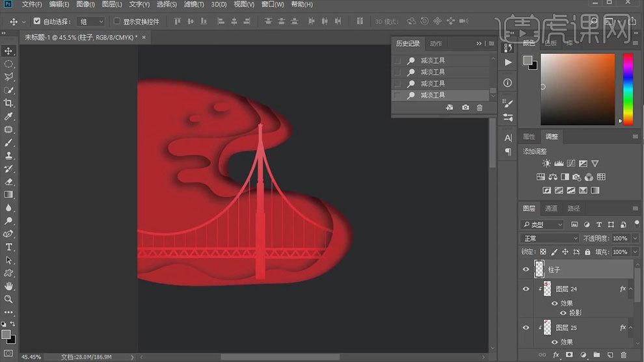Hide the 柱子 layer
Viewport: 644px width, 362px height.
pos(526,269)
